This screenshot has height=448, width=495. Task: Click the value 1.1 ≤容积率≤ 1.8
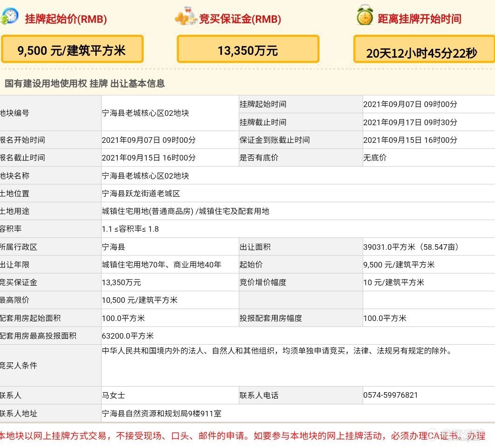[130, 229]
